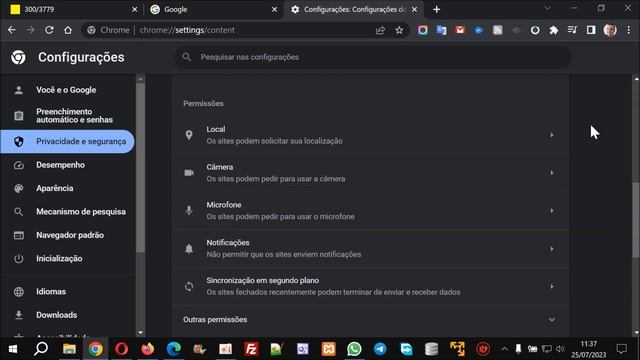Switch to the Google tab
640x360 pixels.
(x=213, y=9)
